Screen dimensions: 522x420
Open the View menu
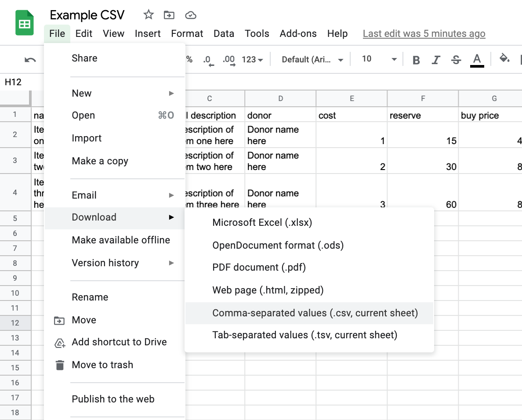click(x=113, y=34)
